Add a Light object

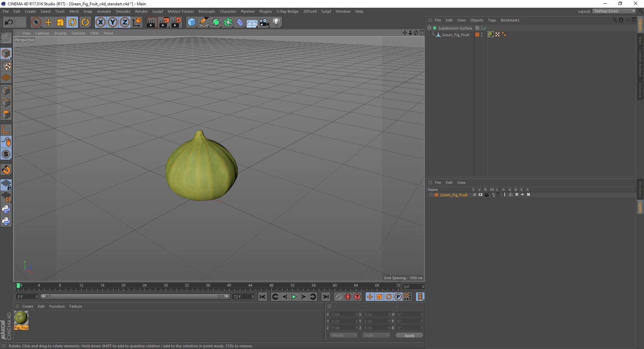coord(276,22)
